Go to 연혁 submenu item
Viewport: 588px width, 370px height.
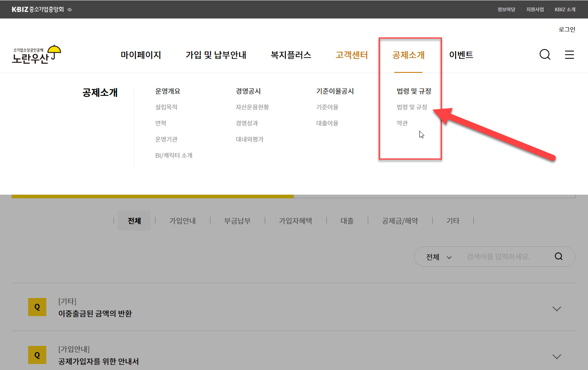[161, 123]
